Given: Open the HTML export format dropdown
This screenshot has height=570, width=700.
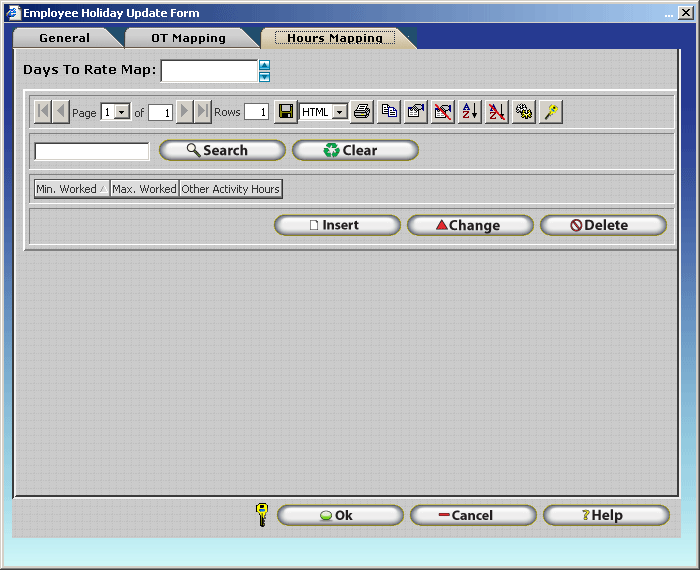Looking at the screenshot, I should pos(340,112).
